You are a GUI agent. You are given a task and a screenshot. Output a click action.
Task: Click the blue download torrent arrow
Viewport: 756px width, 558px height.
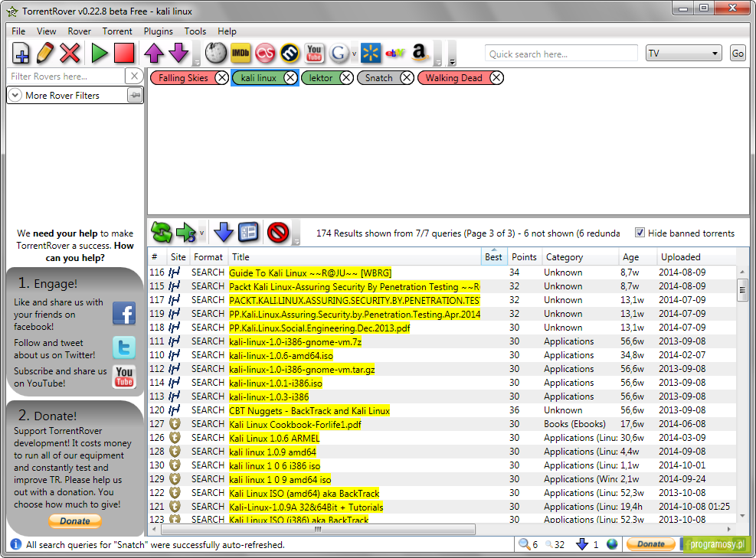[223, 233]
